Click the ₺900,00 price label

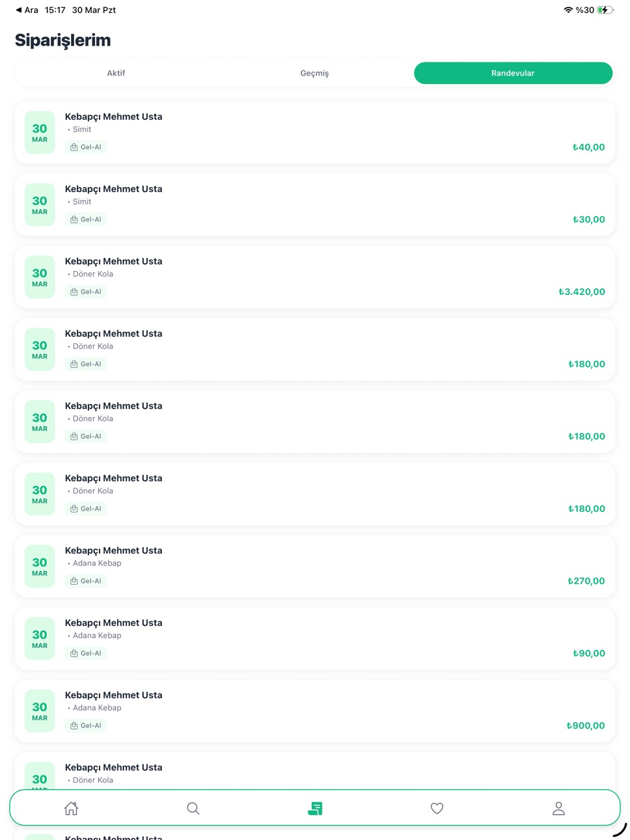click(x=586, y=725)
